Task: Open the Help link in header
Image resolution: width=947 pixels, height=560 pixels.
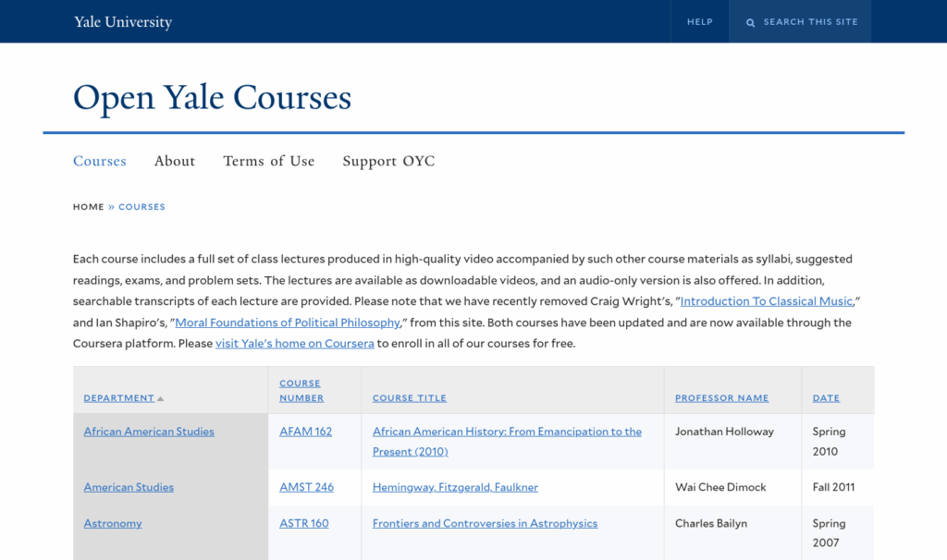Action: pos(699,22)
